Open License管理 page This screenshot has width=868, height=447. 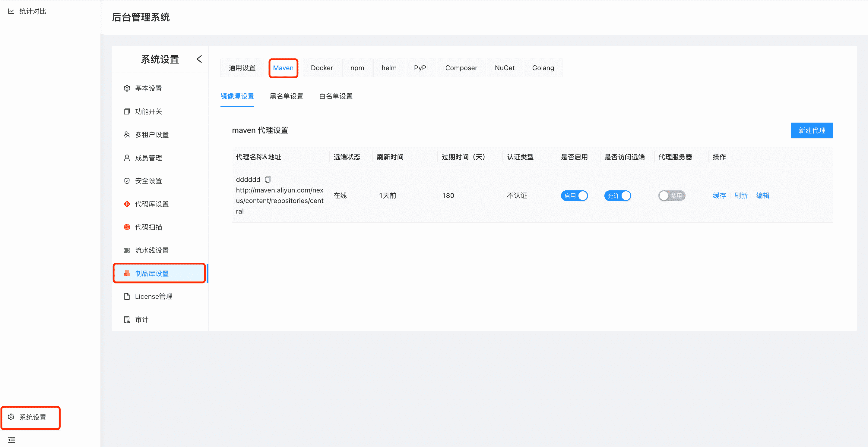click(153, 296)
